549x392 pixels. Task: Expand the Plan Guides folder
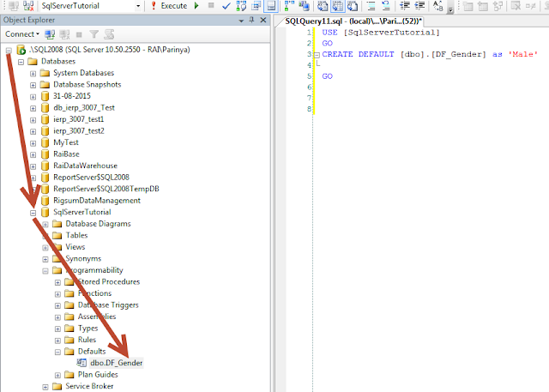click(57, 375)
